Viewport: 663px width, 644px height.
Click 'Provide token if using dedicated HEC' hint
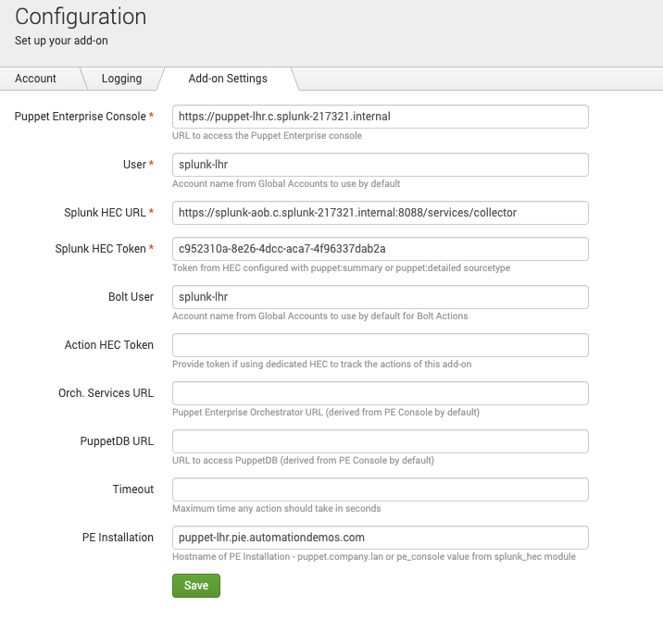click(321, 365)
